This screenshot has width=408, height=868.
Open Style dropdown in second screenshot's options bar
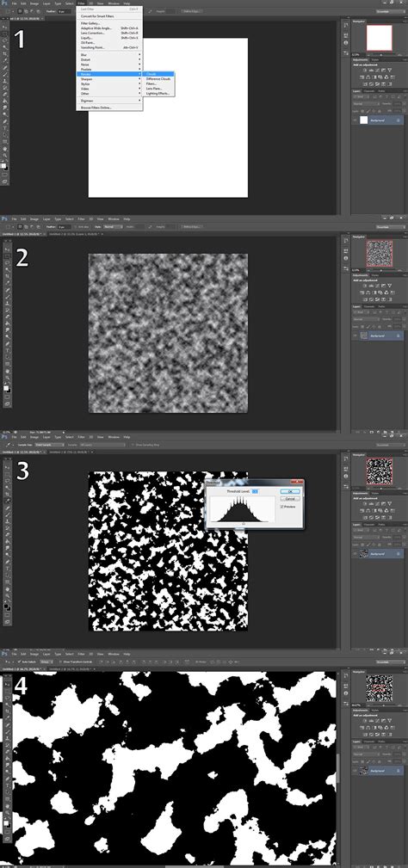113,227
